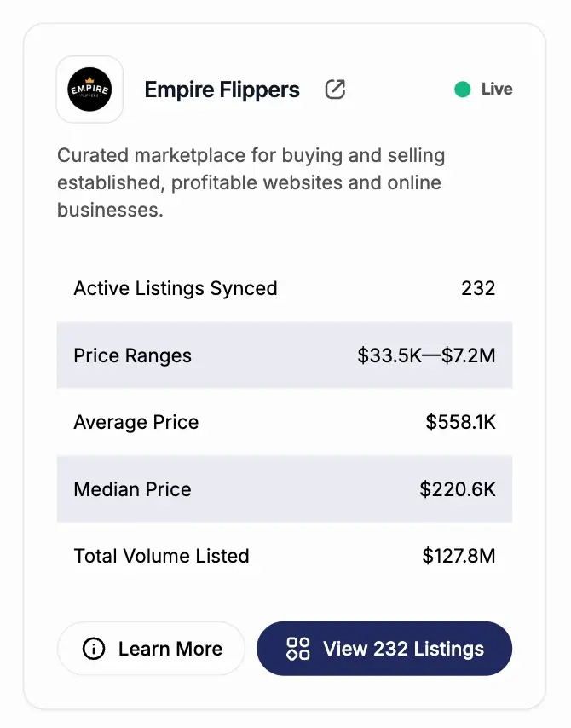Image resolution: width=571 pixels, height=728 pixels.
Task: Click the Empire Flippers logo icon
Action: pyautogui.click(x=89, y=89)
